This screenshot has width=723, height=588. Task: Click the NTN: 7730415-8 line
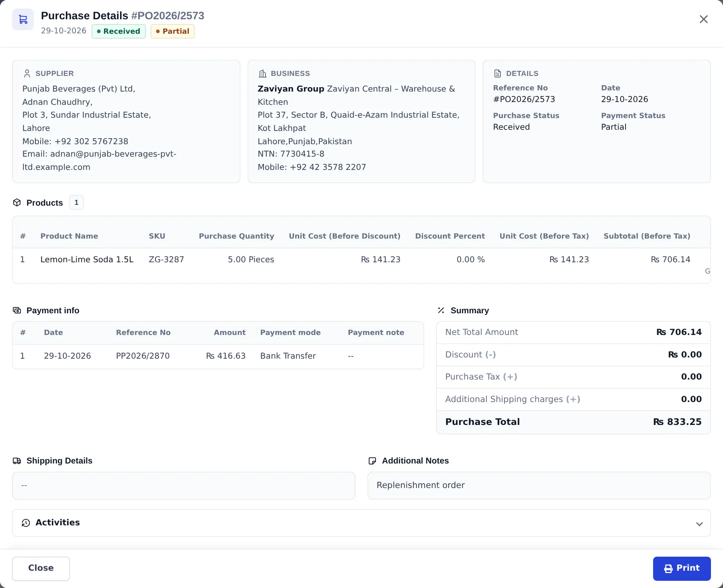(x=291, y=154)
